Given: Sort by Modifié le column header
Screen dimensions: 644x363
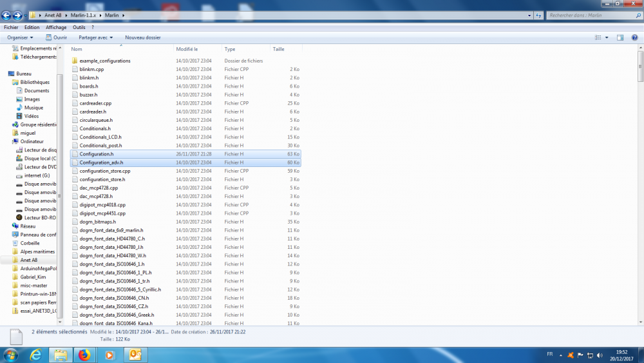Looking at the screenshot, I should click(198, 49).
